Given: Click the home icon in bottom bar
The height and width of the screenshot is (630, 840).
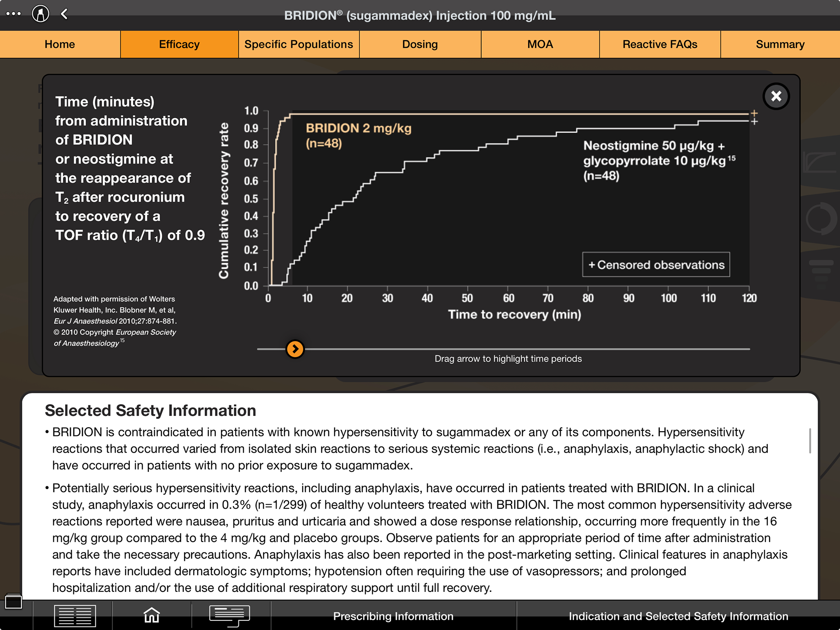Looking at the screenshot, I should coord(152,615).
